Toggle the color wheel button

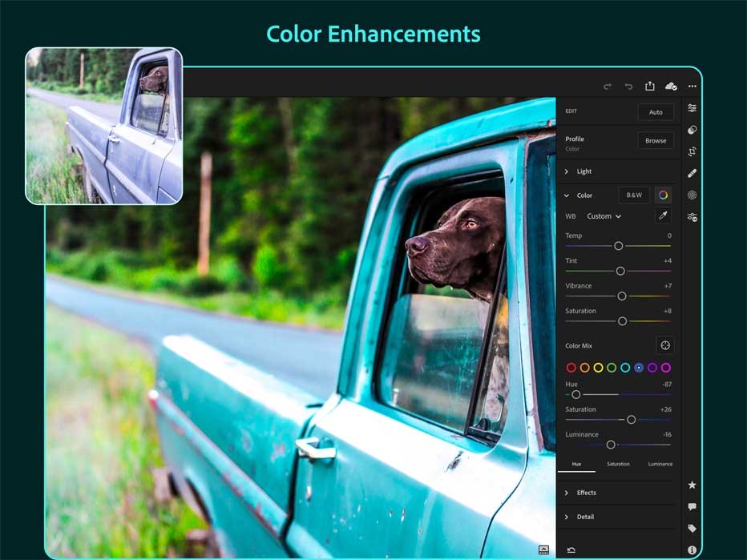pos(662,195)
